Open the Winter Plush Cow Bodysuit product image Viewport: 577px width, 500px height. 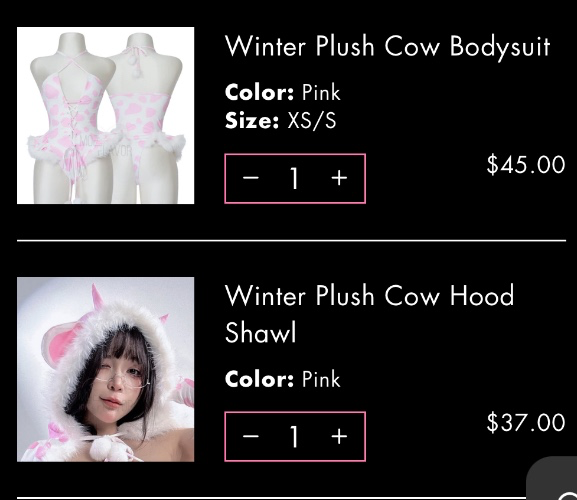click(x=106, y=115)
